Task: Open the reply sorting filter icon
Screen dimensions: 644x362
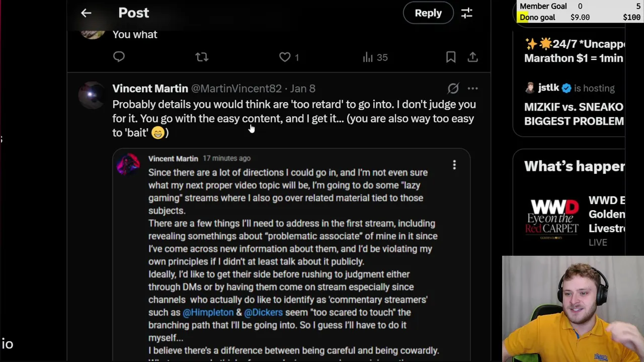Action: click(x=467, y=13)
